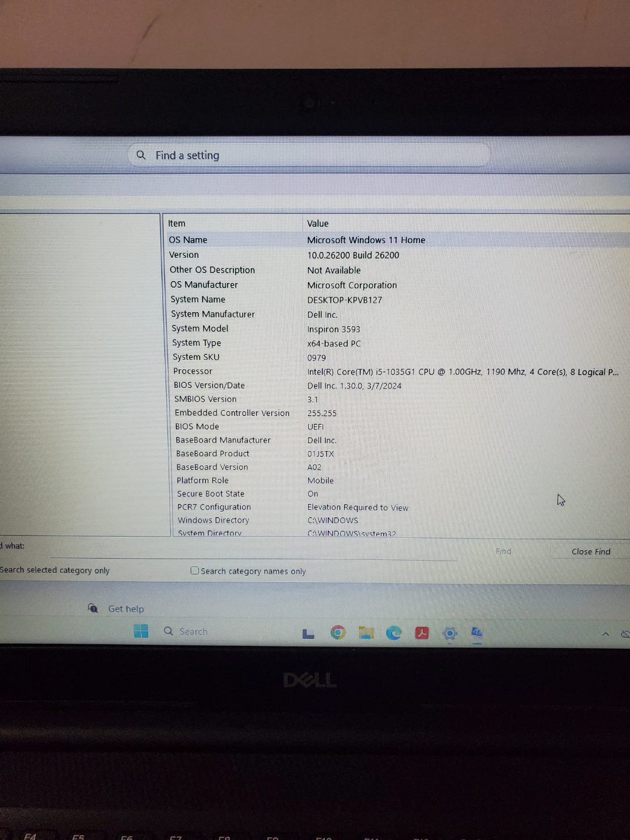
Task: Select the System Information taskbar icon
Action: [477, 632]
